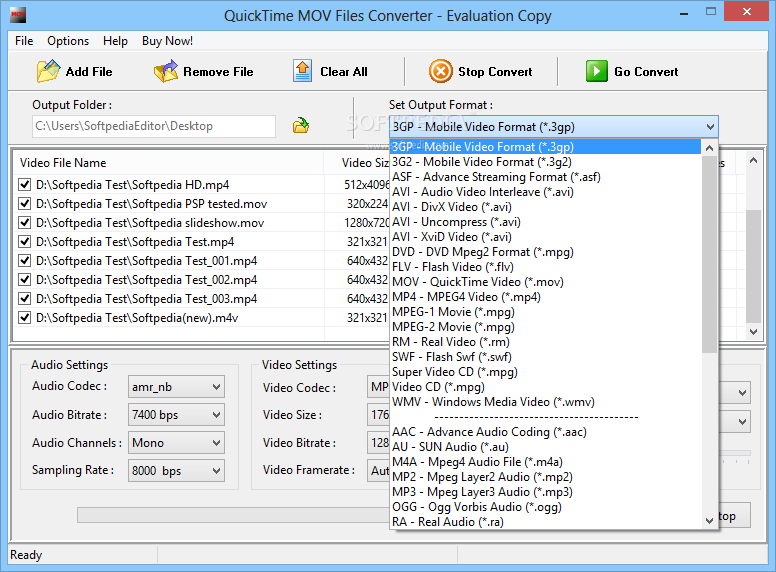The height and width of the screenshot is (572, 776).
Task: Select 3G2 - Mobile Video Format option
Action: [546, 162]
